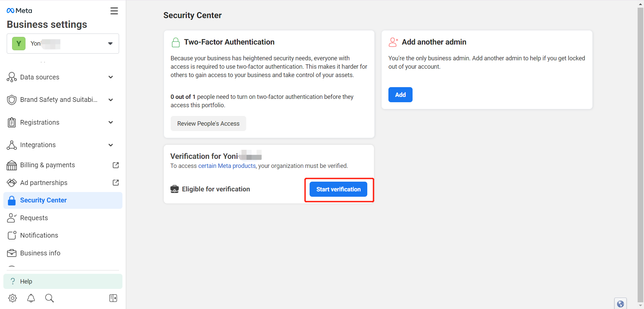Click the notifications bell icon
The height and width of the screenshot is (309, 644).
(x=31, y=298)
